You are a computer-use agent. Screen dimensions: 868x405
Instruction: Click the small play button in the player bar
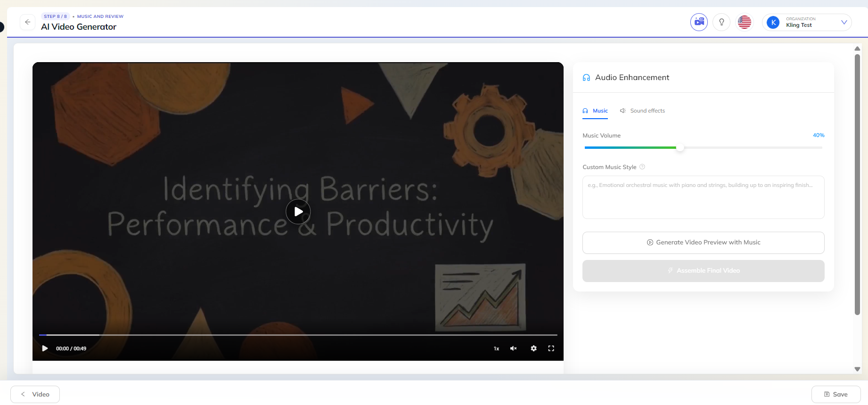click(x=45, y=348)
